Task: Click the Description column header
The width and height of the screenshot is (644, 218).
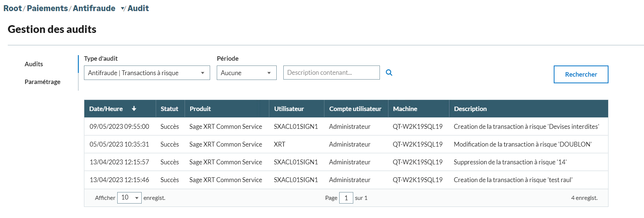Action: click(470, 109)
